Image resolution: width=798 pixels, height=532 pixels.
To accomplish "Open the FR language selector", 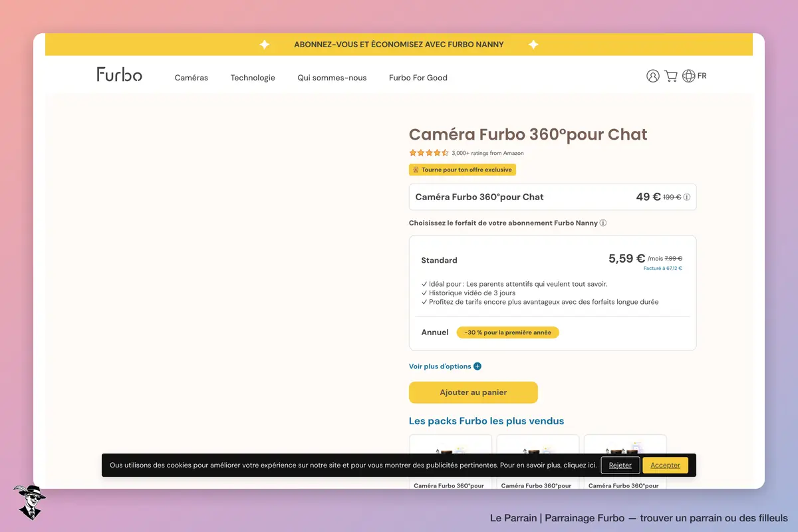I will click(702, 76).
